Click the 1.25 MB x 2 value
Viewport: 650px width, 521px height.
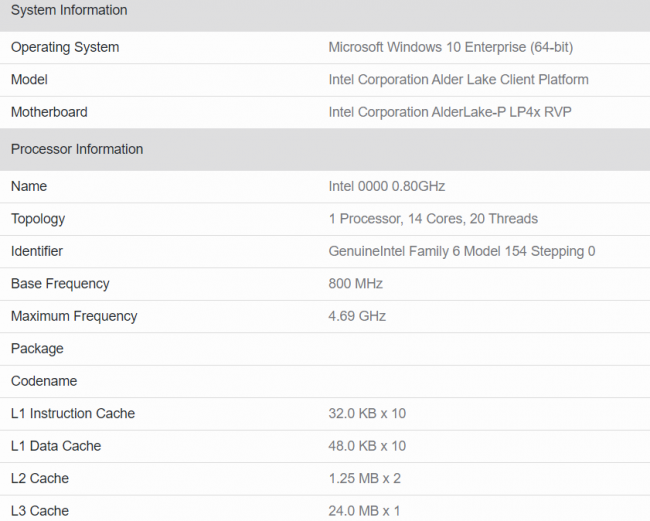(363, 478)
